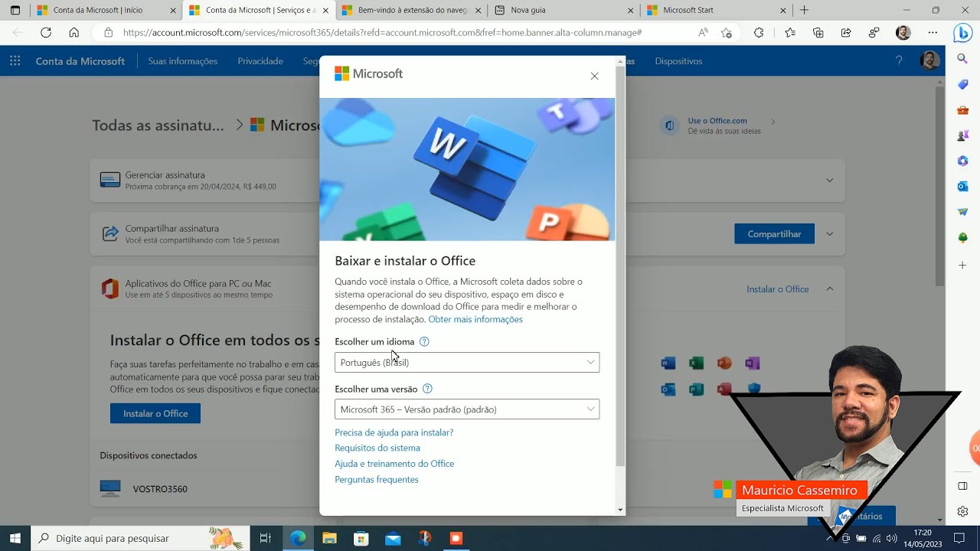Click the help question mark in header

coord(899,61)
